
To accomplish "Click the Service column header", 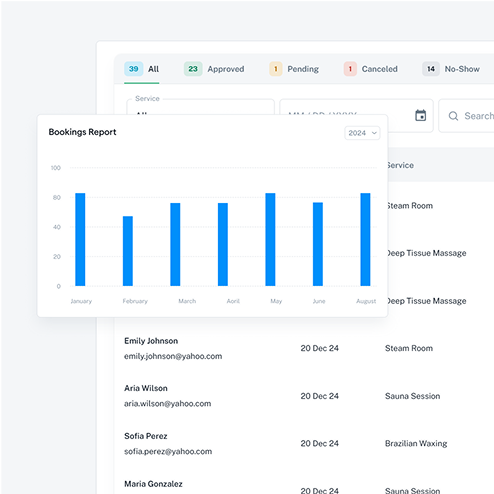I will pos(401,165).
